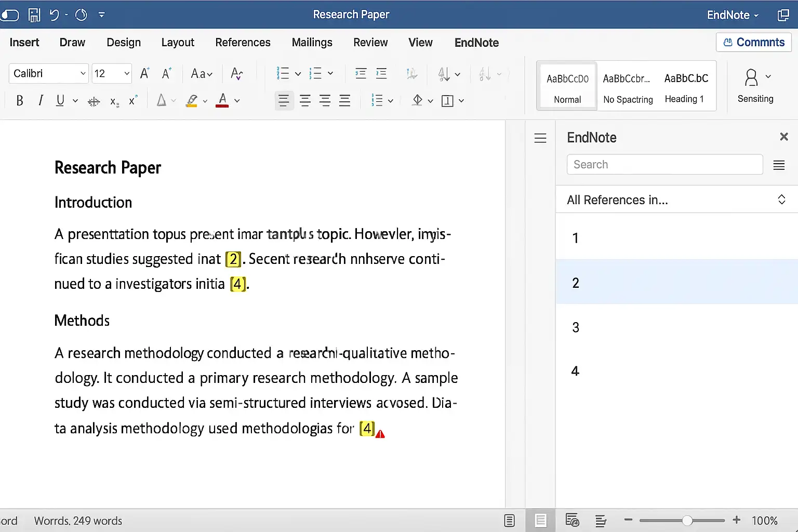Image resolution: width=798 pixels, height=532 pixels.
Task: Click the Numbering list icon
Action: pos(315,74)
